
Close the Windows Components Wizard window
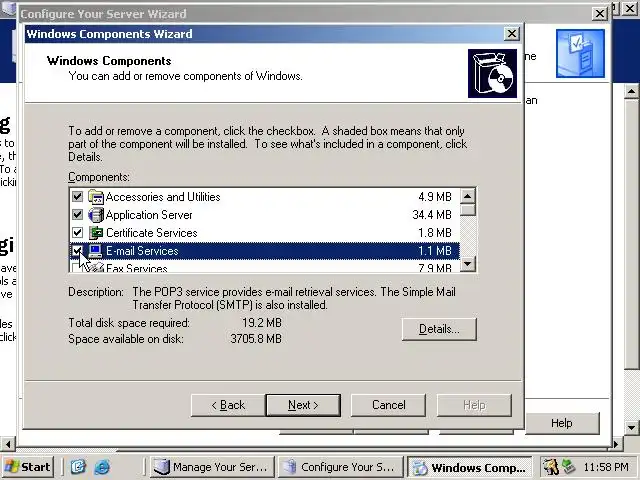pos(512,33)
